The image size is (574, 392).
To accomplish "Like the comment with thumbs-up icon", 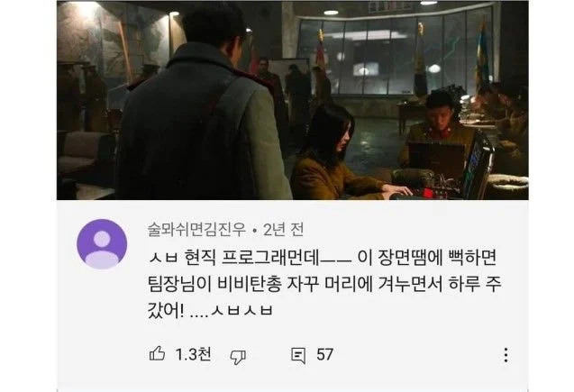I will tap(157, 354).
